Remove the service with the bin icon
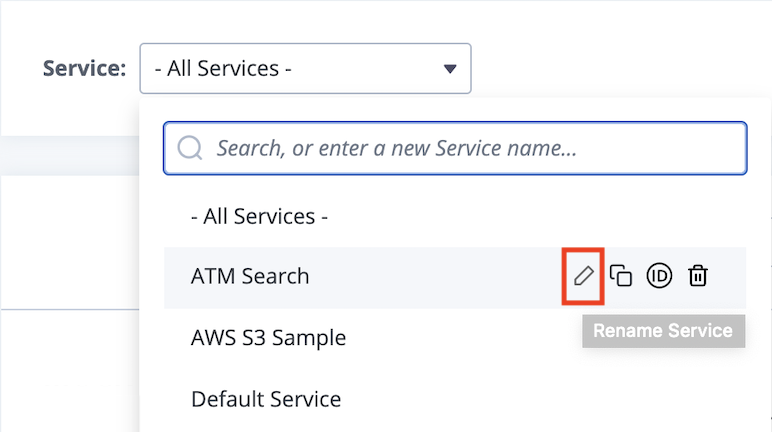The width and height of the screenshot is (772, 432). click(x=698, y=276)
